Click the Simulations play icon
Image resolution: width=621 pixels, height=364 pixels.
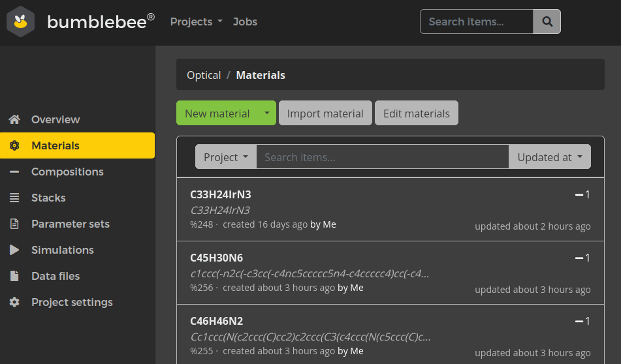pyautogui.click(x=14, y=250)
